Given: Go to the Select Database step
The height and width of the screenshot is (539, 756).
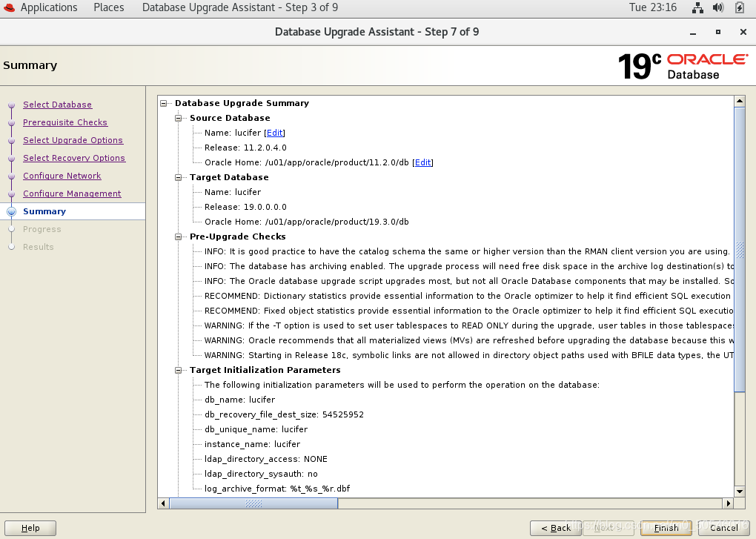Looking at the screenshot, I should click(57, 105).
